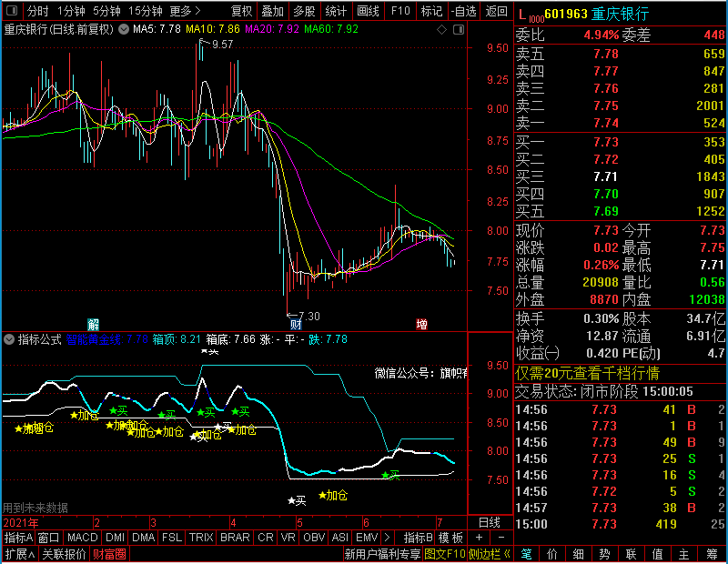Select the 指标A tab
The width and height of the screenshot is (728, 564).
click(18, 538)
